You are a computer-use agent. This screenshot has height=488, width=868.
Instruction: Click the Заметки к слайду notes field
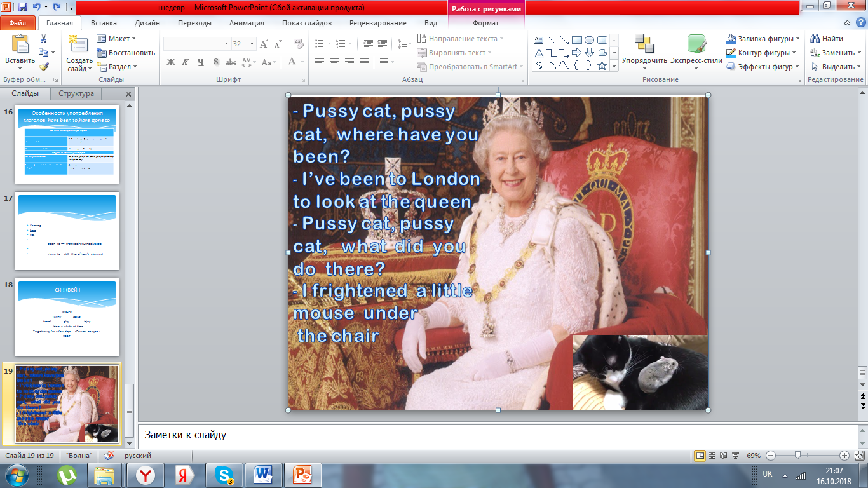497,435
